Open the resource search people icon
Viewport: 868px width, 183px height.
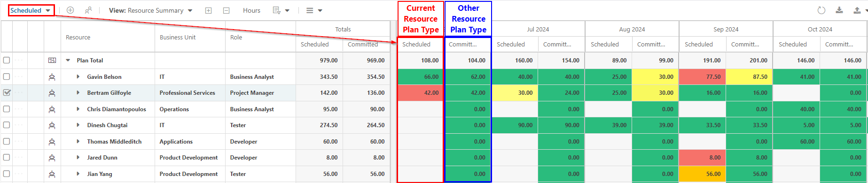(88, 10)
